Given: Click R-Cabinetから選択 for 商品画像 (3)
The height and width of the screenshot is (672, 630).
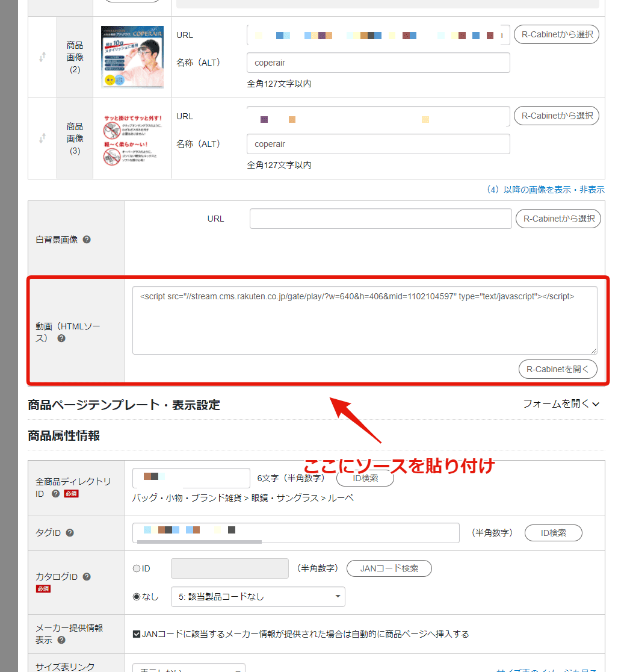Looking at the screenshot, I should click(x=557, y=116).
